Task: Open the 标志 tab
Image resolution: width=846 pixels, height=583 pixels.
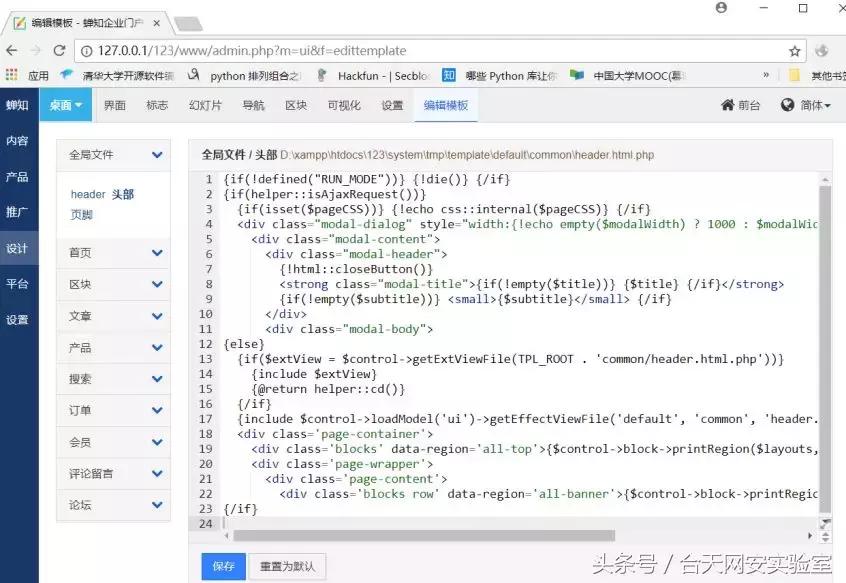Action: tap(157, 105)
